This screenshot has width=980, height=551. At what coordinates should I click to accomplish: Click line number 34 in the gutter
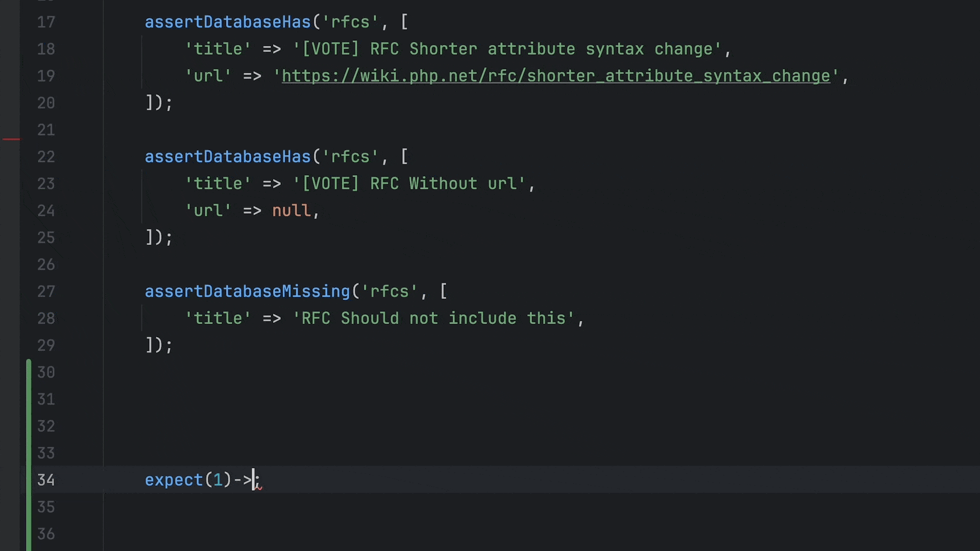[46, 480]
